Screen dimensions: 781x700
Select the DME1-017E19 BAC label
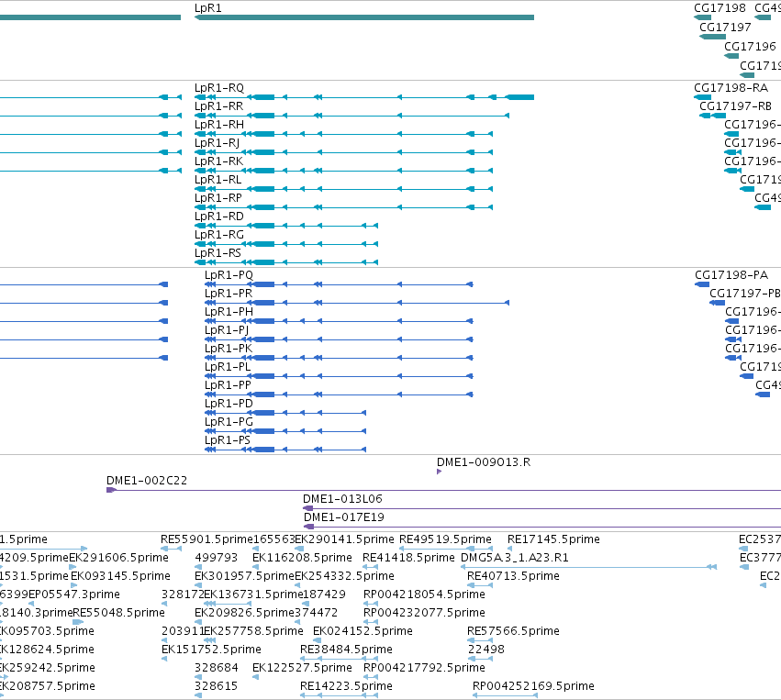point(344,517)
